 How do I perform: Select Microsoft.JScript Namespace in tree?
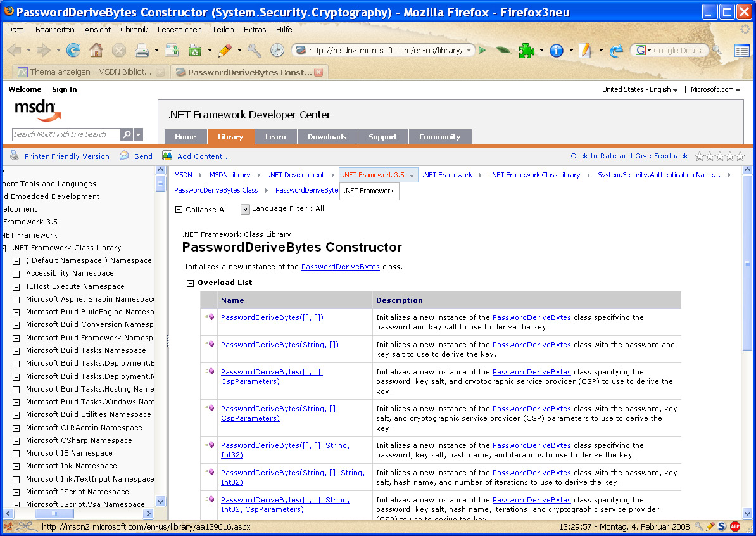click(78, 492)
